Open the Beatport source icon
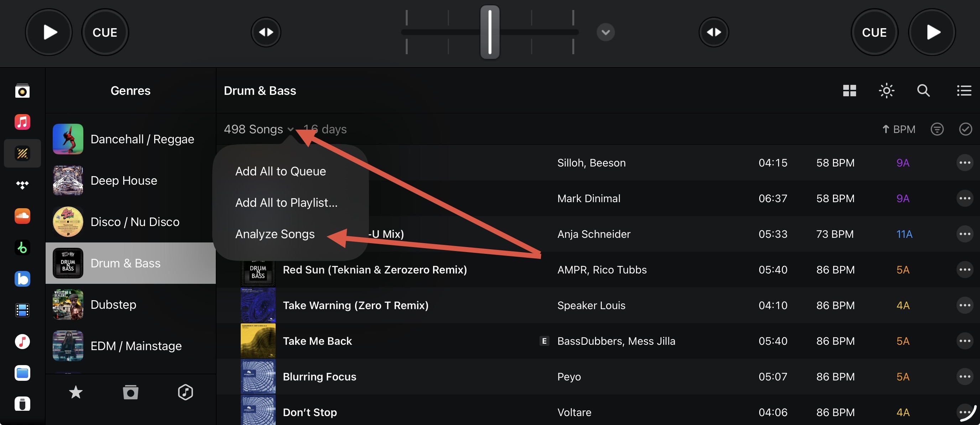 coord(22,247)
